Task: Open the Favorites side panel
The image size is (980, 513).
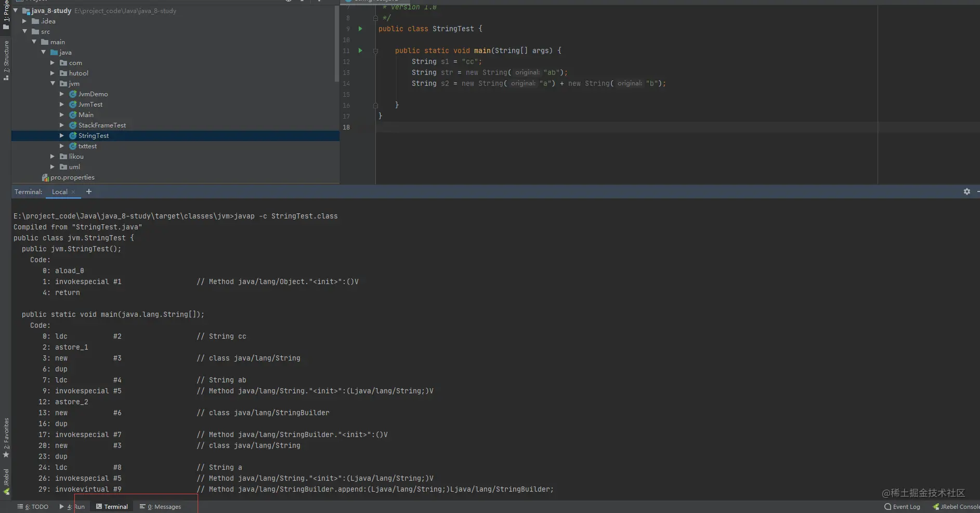Action: (6, 438)
